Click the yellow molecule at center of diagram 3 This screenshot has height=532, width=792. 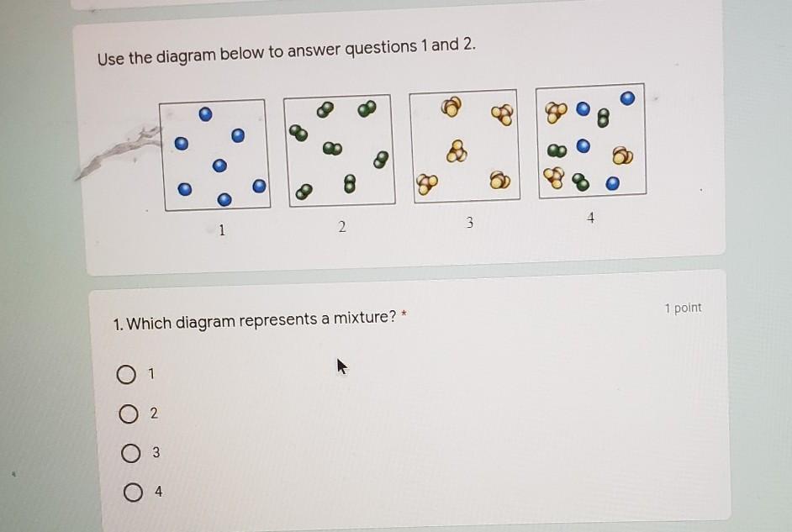pos(457,152)
